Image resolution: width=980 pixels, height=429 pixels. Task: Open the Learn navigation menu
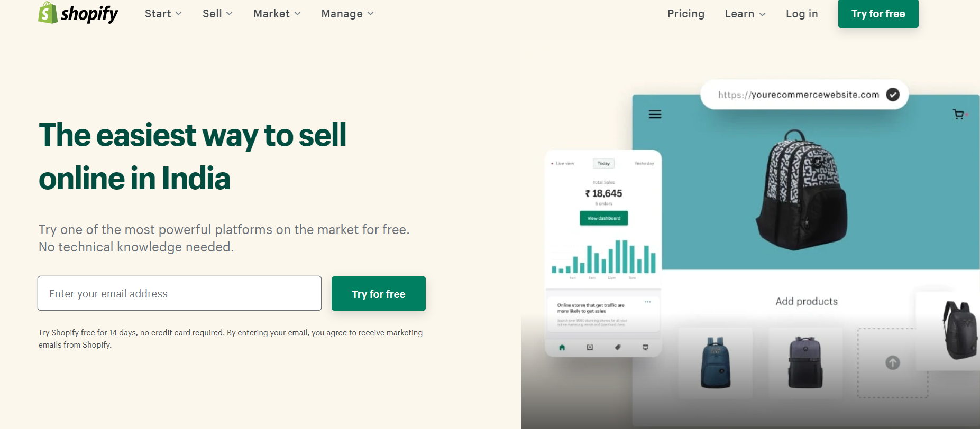tap(745, 14)
